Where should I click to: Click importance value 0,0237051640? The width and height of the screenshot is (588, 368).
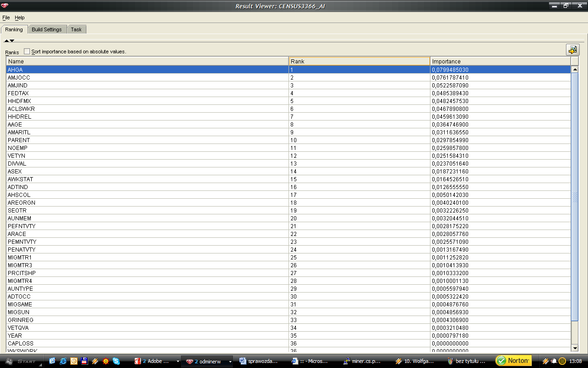[450, 163]
